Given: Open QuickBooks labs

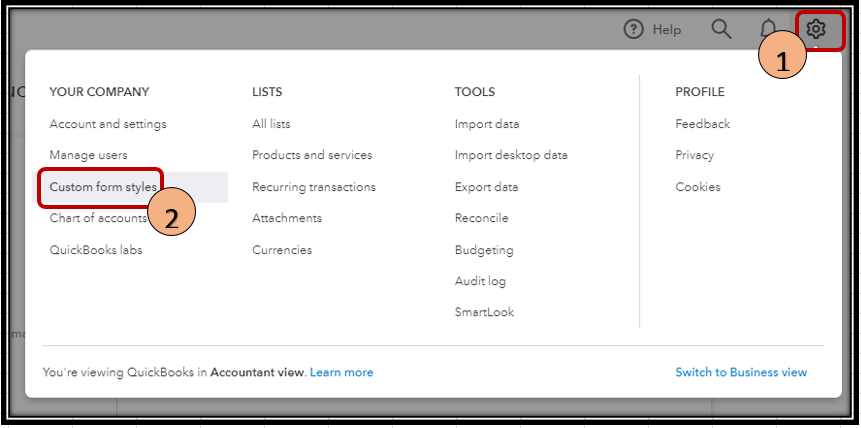Looking at the screenshot, I should [96, 249].
